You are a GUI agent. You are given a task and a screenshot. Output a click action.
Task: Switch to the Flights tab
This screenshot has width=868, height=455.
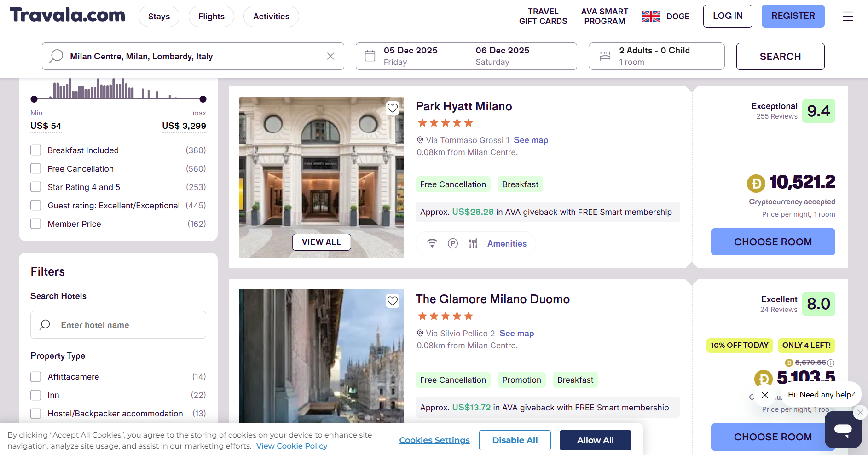211,17
